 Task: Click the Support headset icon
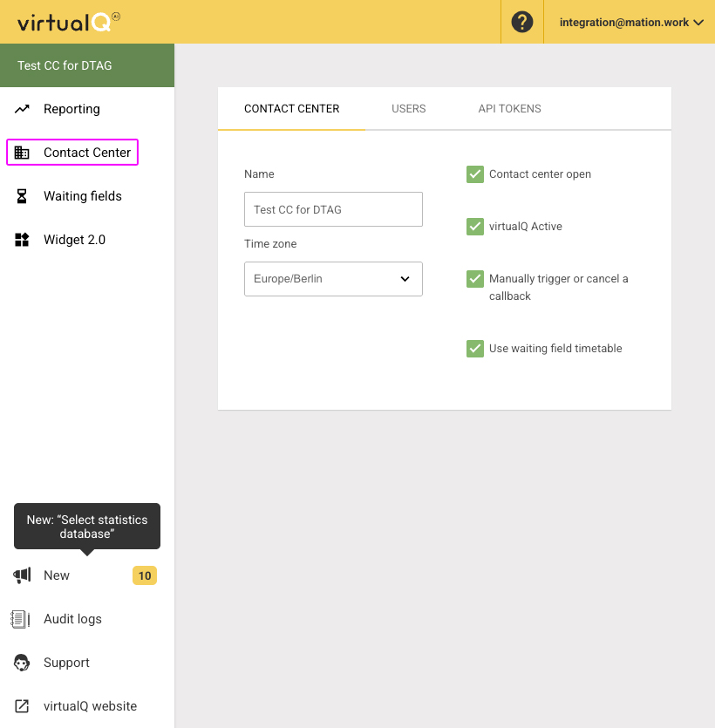pyautogui.click(x=22, y=663)
